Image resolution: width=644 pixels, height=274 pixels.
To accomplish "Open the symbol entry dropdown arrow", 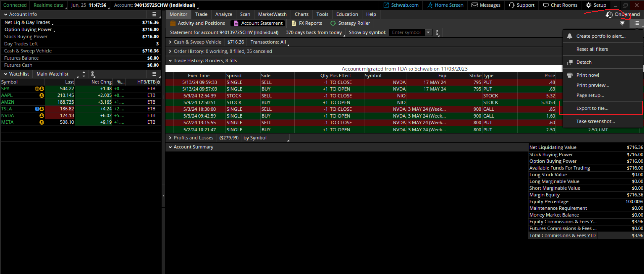I will point(428,32).
